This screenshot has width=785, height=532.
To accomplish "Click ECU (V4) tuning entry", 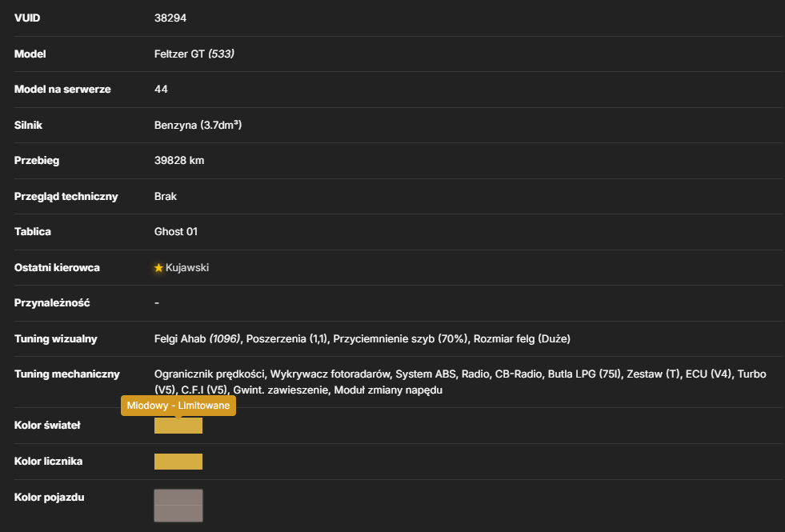I will 708,374.
